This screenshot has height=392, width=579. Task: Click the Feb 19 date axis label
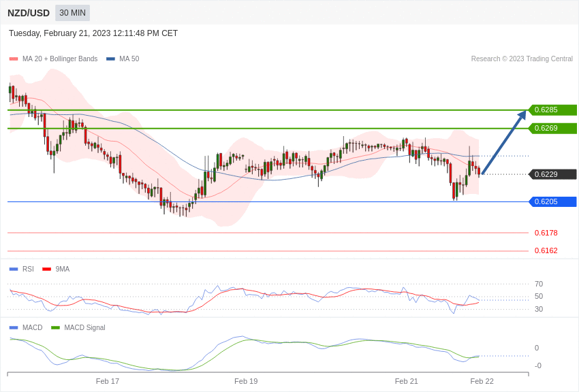click(x=246, y=381)
